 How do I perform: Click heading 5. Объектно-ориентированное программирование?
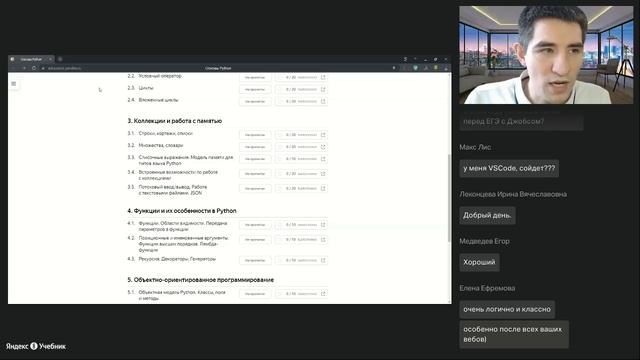point(200,280)
